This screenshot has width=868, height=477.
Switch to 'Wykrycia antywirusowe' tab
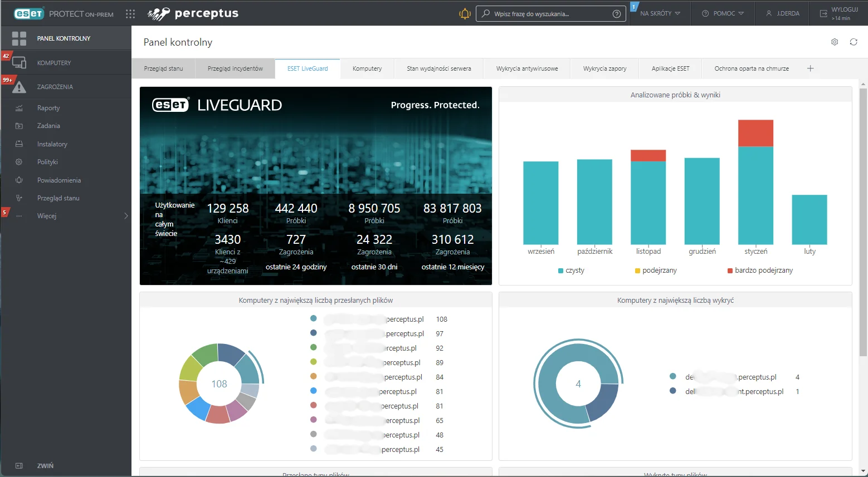tap(526, 68)
